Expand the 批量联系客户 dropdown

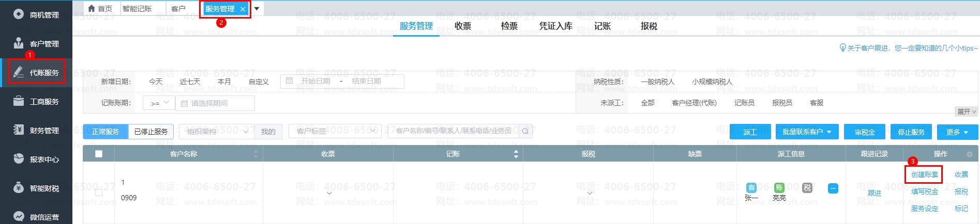pos(807,132)
